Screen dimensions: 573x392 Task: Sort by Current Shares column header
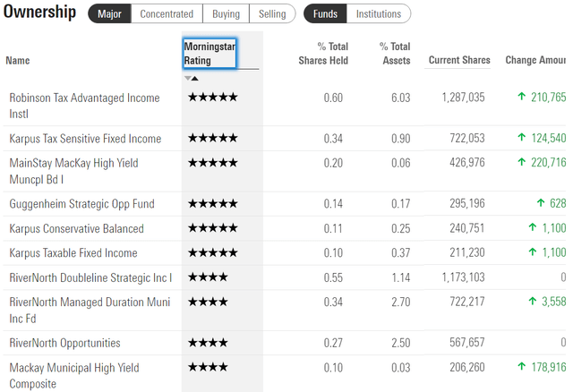(x=459, y=60)
